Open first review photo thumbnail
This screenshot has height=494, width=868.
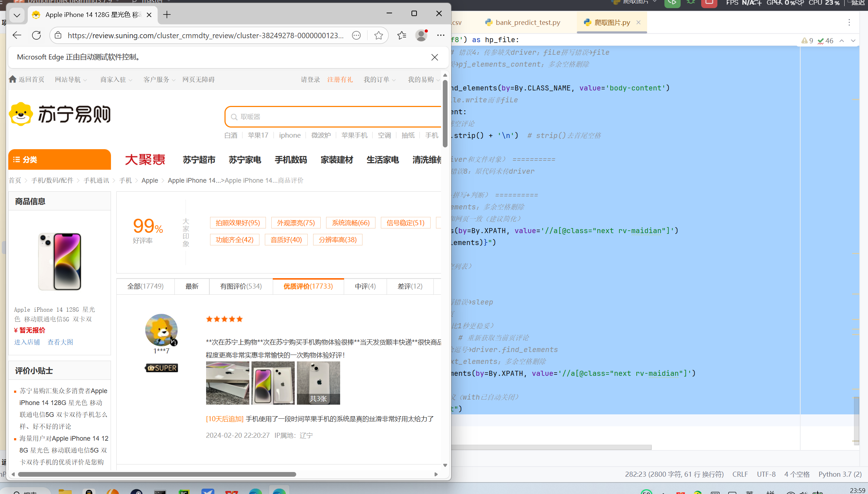pyautogui.click(x=227, y=383)
